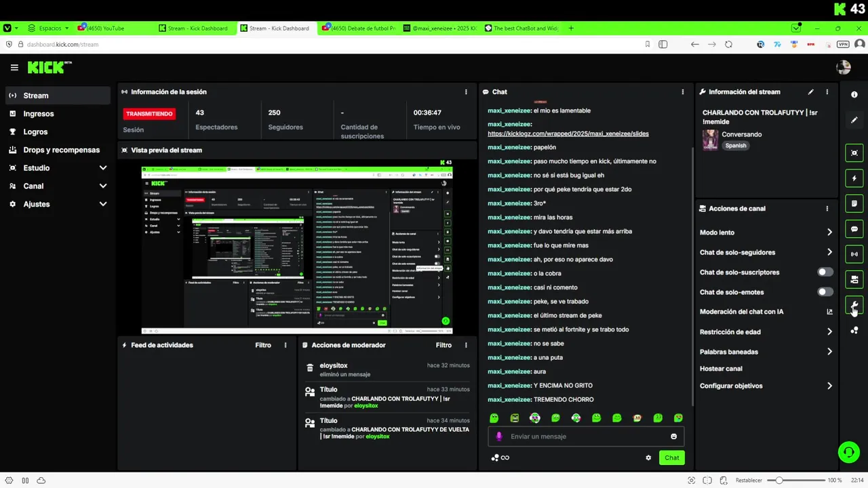Open Palabras baneadas chevron
868x488 pixels.
click(829, 352)
